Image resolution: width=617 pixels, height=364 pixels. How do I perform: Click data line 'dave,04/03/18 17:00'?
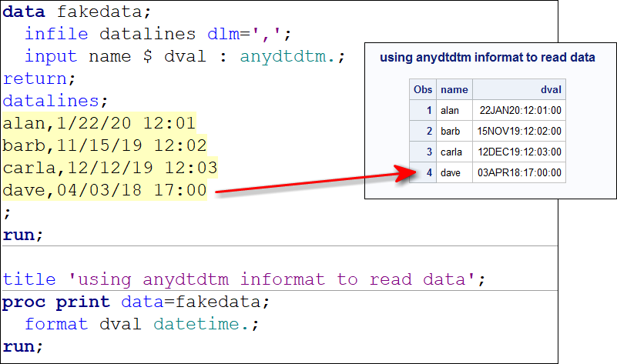pyautogui.click(x=104, y=191)
